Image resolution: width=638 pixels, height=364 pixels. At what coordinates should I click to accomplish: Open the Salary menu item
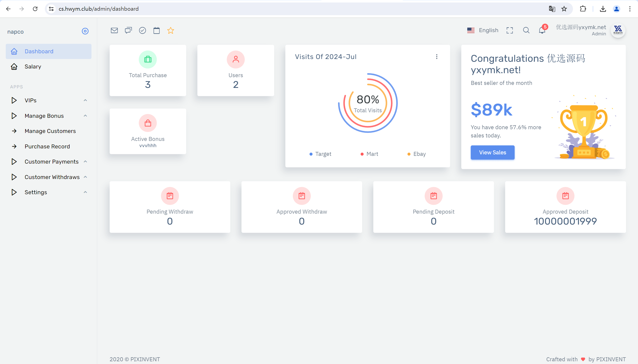coord(49,66)
